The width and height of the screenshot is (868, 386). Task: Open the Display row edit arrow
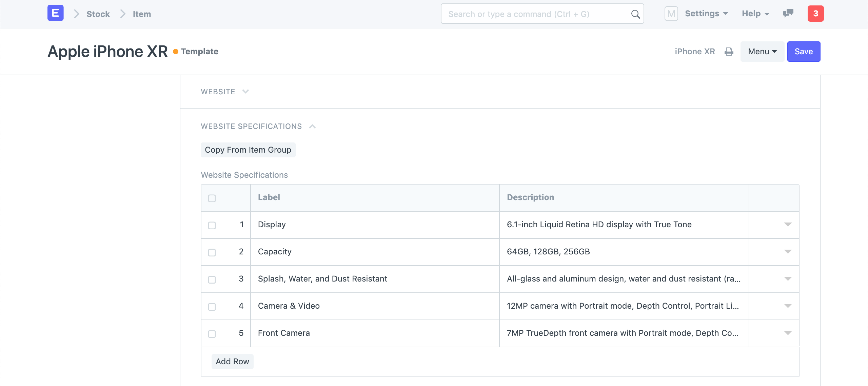[x=788, y=225]
